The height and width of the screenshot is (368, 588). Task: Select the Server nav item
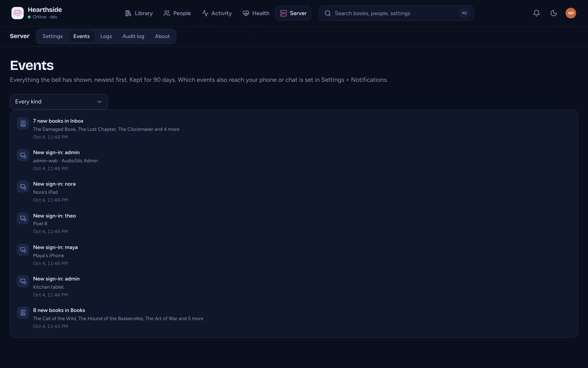[x=293, y=13]
